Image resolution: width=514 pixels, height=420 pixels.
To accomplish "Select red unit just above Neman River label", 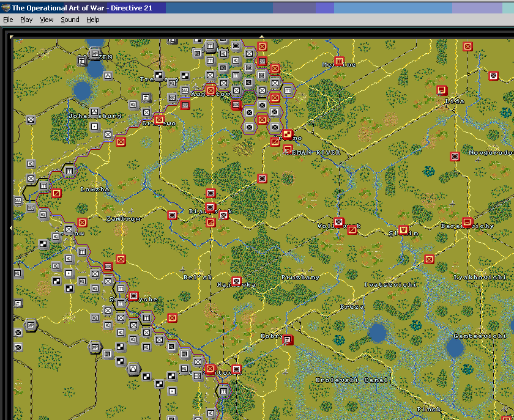I will coord(288,149).
